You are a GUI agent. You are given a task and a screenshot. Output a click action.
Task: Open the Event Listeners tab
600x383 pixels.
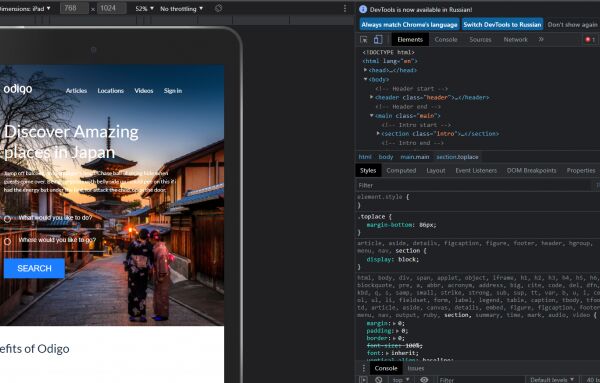click(x=476, y=170)
